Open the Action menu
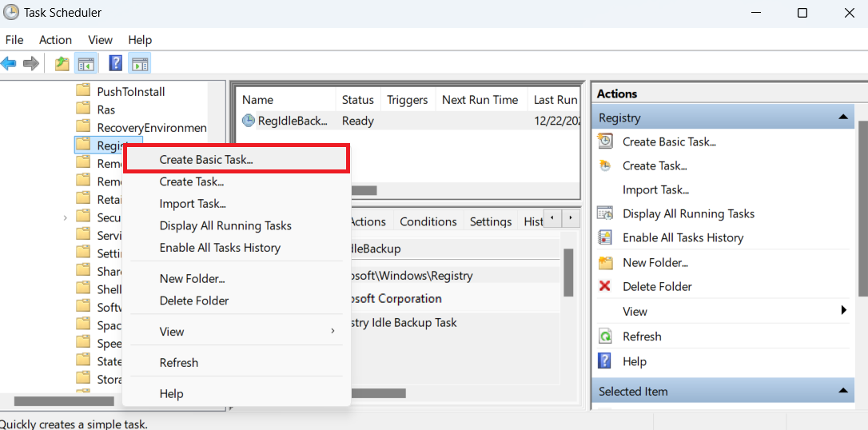868x430 pixels. click(55, 40)
